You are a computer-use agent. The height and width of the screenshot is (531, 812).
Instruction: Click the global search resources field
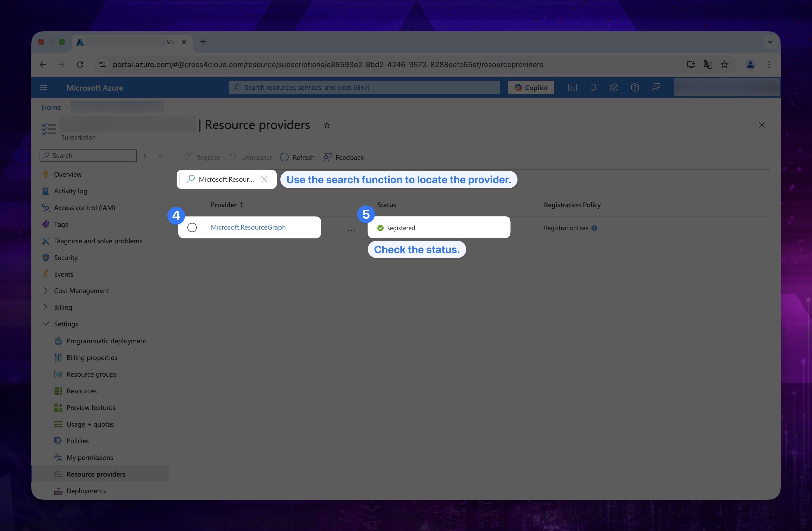tap(364, 88)
